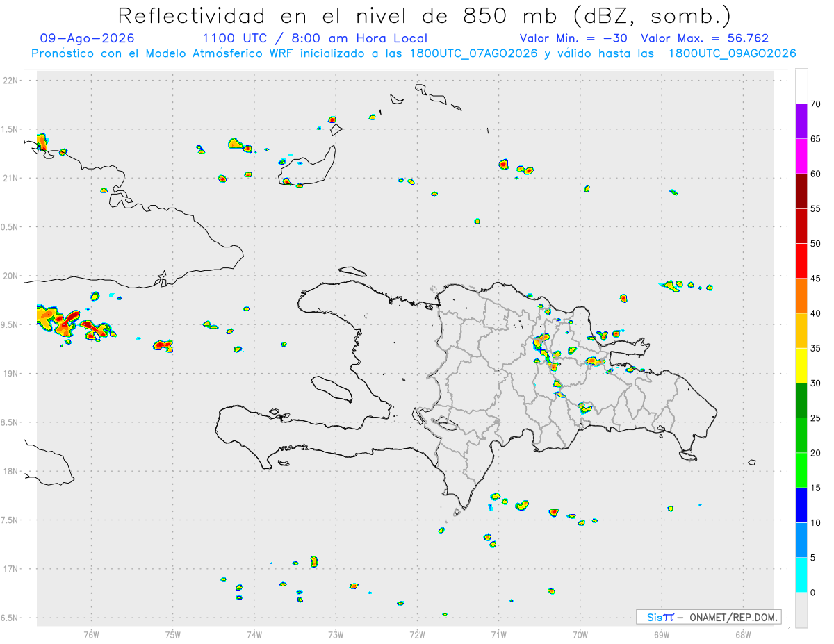
Task: Click the longitude label '76W'
Action: click(91, 634)
